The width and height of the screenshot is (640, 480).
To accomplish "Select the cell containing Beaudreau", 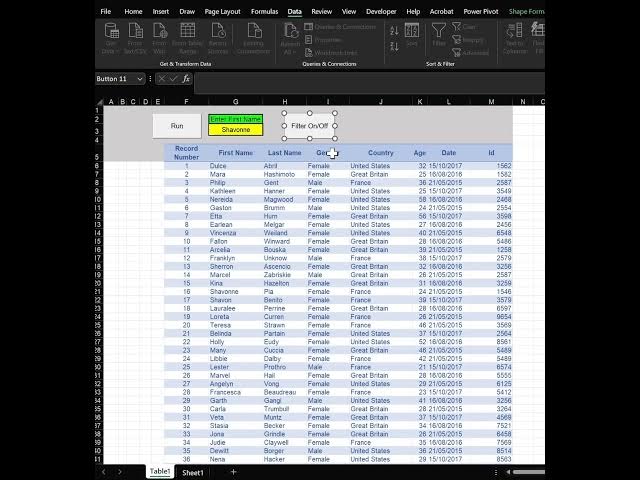I will 284,392.
